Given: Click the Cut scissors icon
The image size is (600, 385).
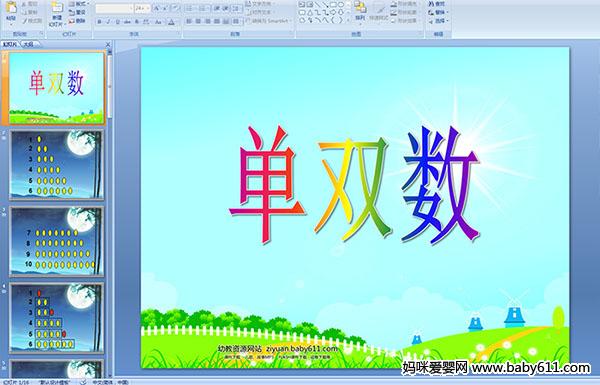Looking at the screenshot, I should [24, 4].
